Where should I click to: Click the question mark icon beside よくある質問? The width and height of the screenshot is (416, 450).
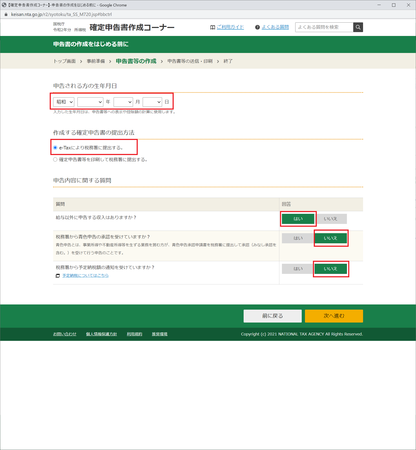[257, 27]
